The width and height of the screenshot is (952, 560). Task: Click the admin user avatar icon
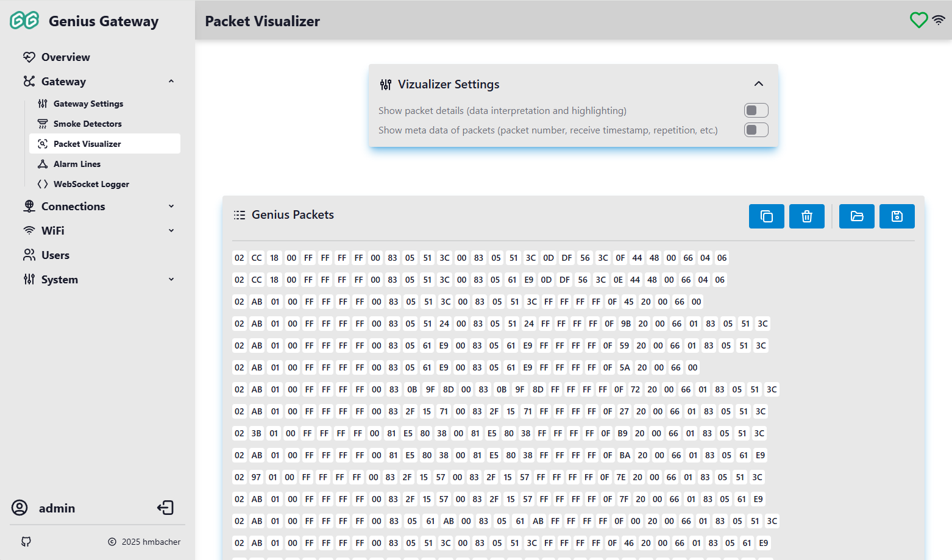point(20,508)
